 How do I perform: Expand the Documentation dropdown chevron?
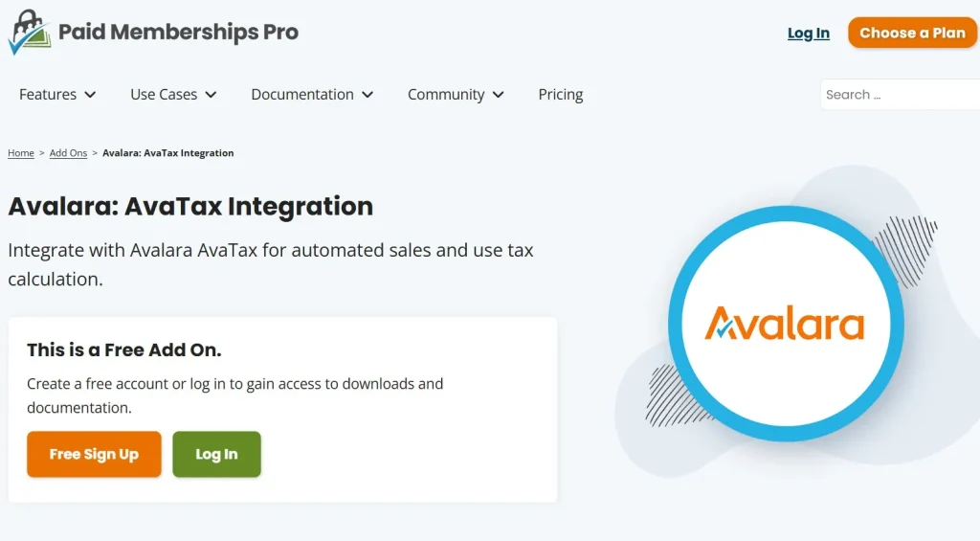(x=368, y=95)
